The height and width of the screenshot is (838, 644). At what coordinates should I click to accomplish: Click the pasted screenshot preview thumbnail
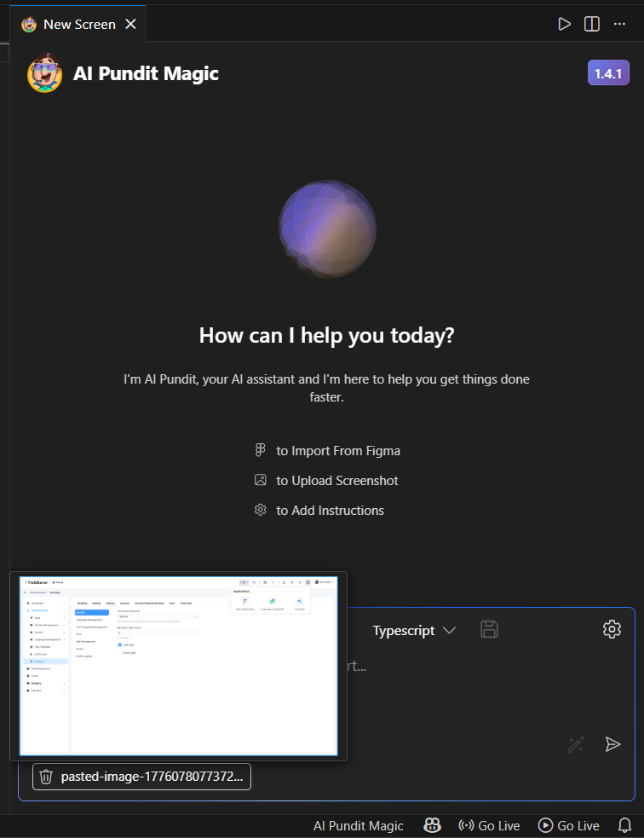coord(178,666)
